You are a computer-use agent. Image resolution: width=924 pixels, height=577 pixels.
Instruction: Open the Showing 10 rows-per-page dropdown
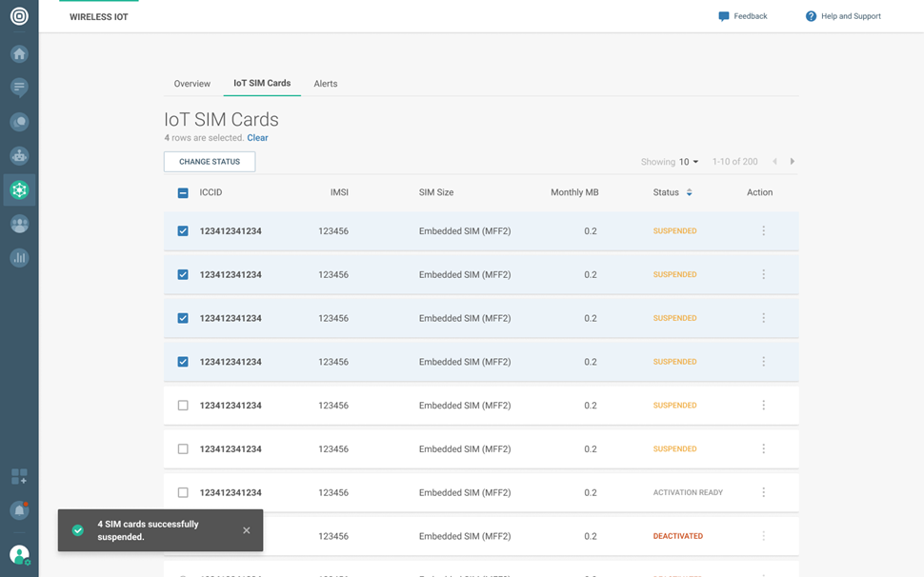pos(689,162)
